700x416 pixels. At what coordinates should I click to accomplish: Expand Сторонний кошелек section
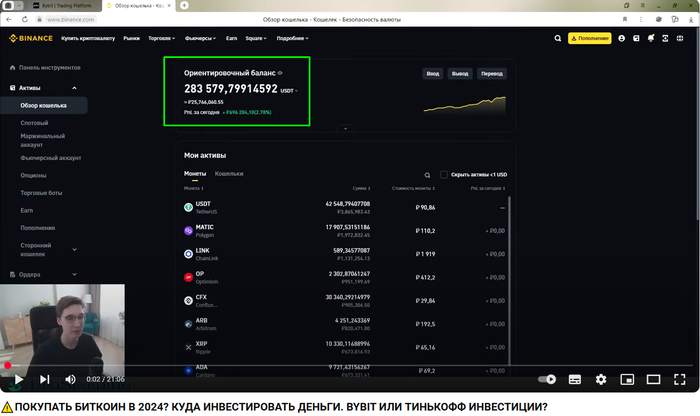click(x=75, y=250)
